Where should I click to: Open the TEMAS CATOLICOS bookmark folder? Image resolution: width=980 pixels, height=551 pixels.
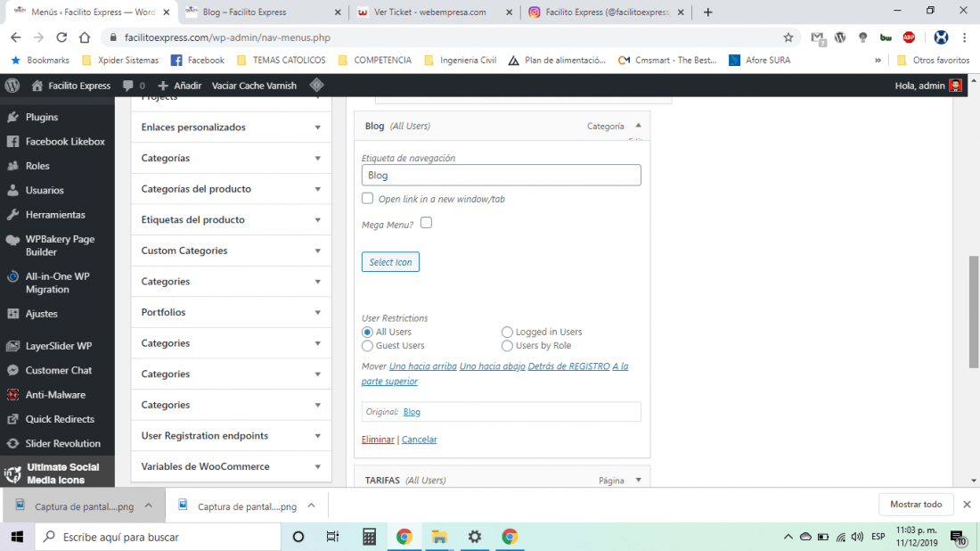point(282,60)
